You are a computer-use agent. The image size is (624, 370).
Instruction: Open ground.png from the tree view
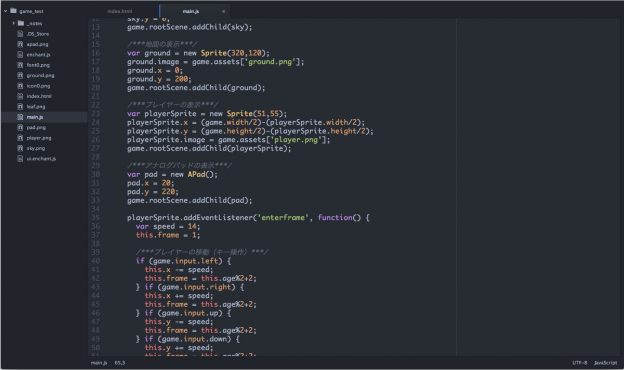(40, 75)
